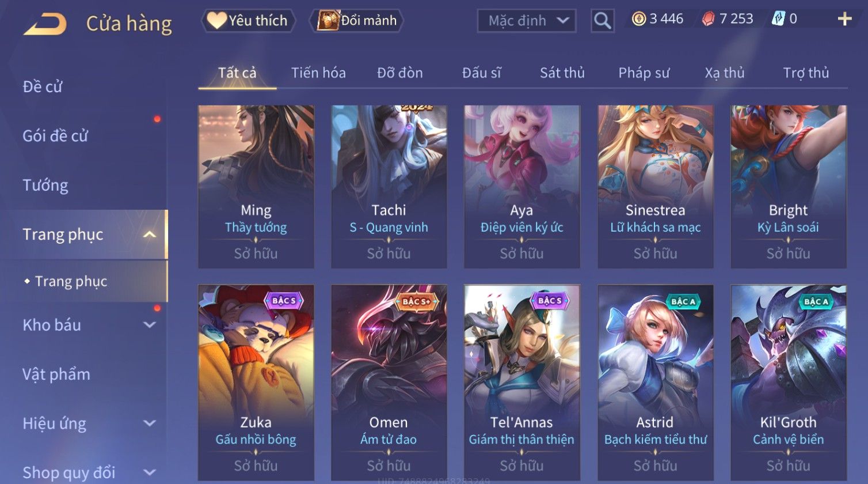The image size is (868, 484).
Task: Open Tướng section in sidebar
Action: (x=45, y=185)
